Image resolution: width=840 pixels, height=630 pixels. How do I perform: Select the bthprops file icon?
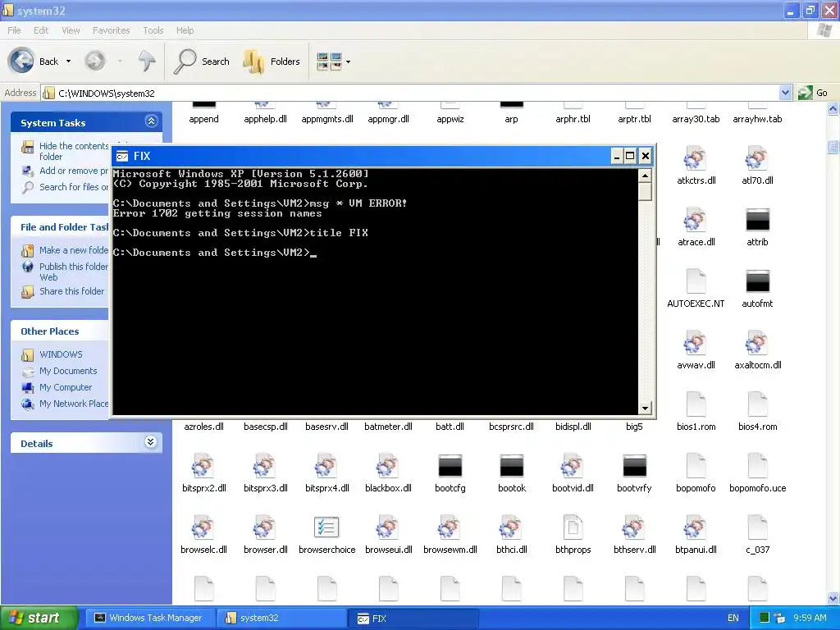pyautogui.click(x=573, y=527)
